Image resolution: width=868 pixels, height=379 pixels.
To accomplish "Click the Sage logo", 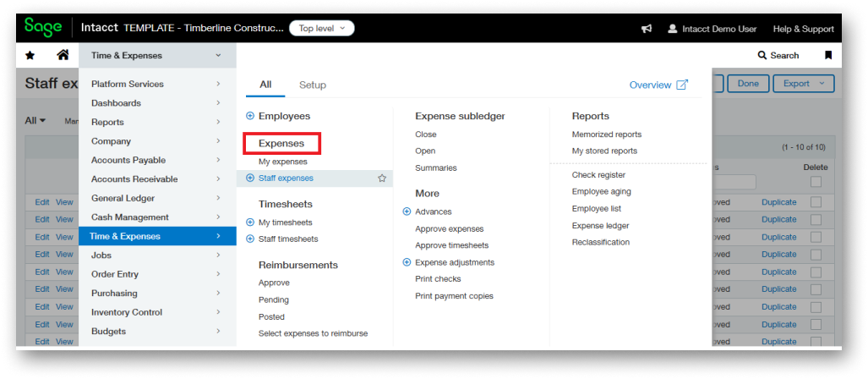I will coord(42,27).
